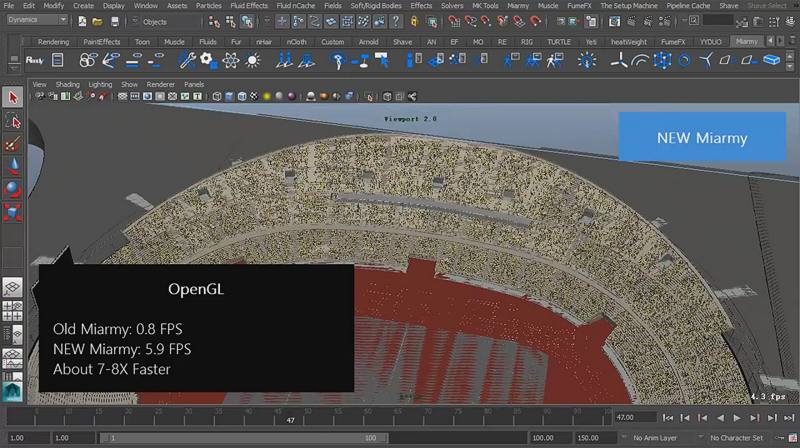Select the arrow Select tool
The height and width of the screenshot is (448, 800).
[x=13, y=97]
